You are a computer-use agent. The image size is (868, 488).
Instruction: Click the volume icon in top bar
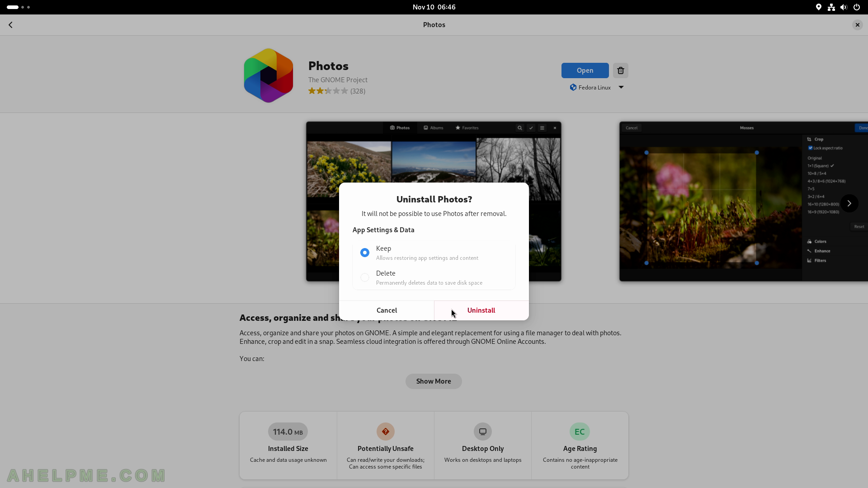pos(844,7)
